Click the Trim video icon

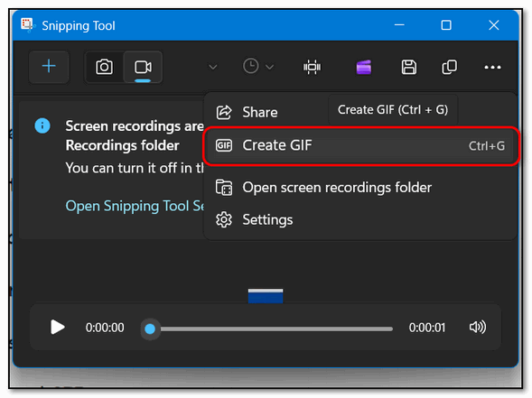click(x=312, y=67)
